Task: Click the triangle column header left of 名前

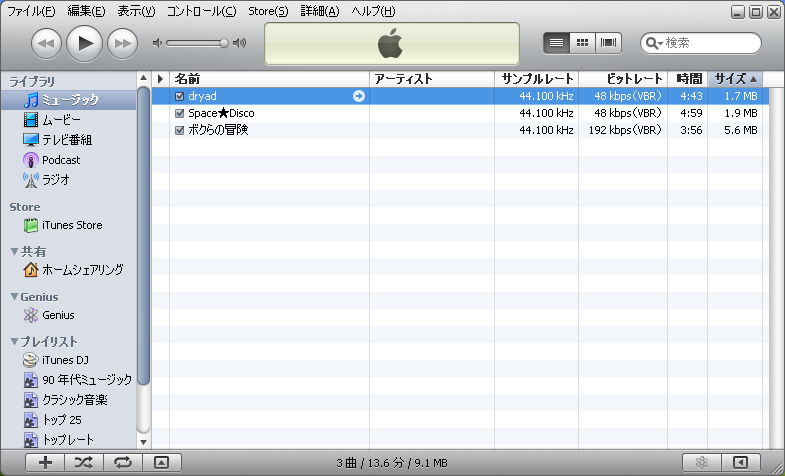Action: (161, 79)
